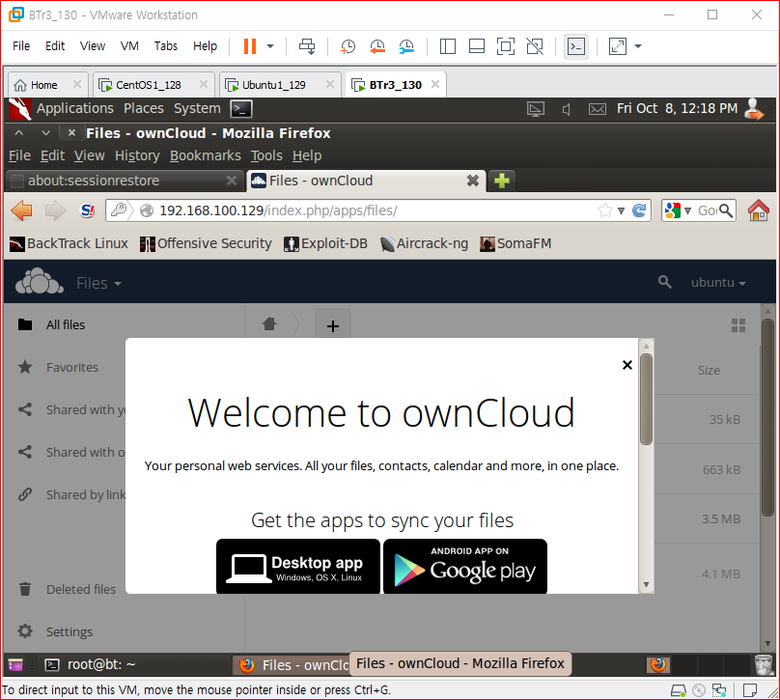
Task: Expand the stretch display dropdown arrow
Action: click(638, 46)
